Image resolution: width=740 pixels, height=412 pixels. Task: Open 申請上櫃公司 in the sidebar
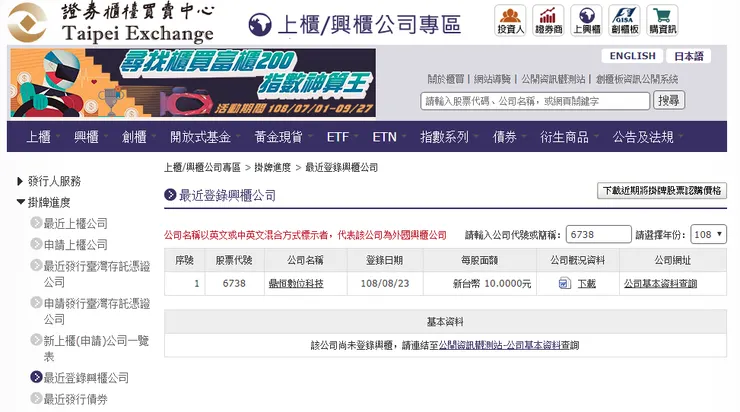76,244
